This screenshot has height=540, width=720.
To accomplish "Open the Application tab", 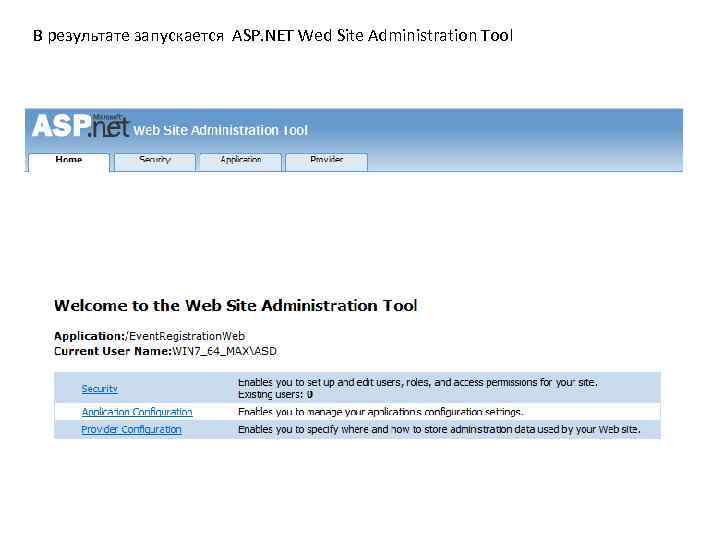I will point(241,162).
